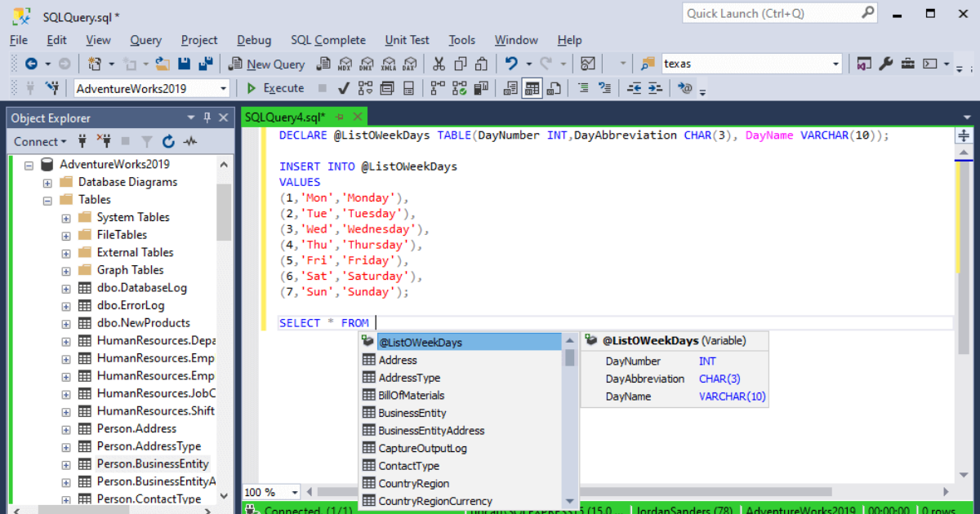Open a Database Engine Query from toolbar

point(323,64)
